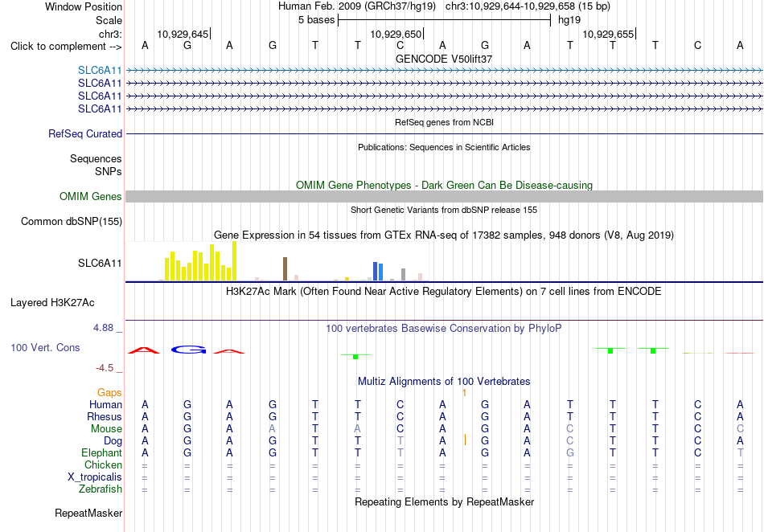Click the '5 bases' scale bar label

coord(316,20)
